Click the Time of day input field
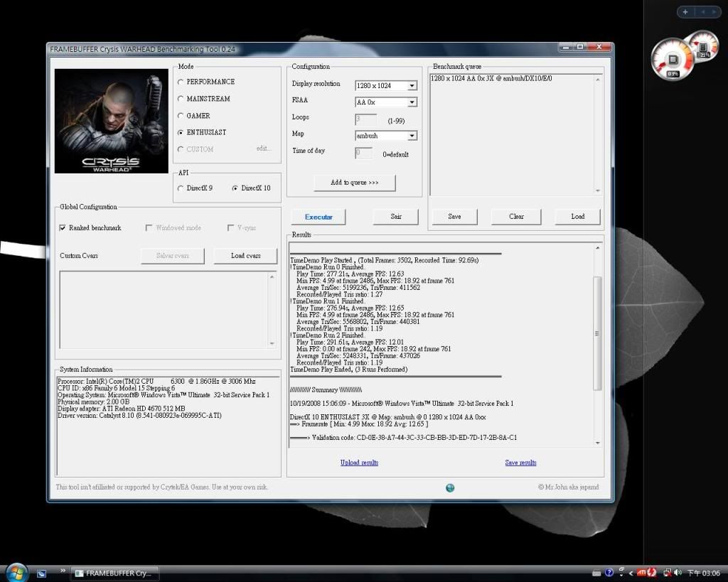This screenshot has width=728, height=582. coord(363,153)
